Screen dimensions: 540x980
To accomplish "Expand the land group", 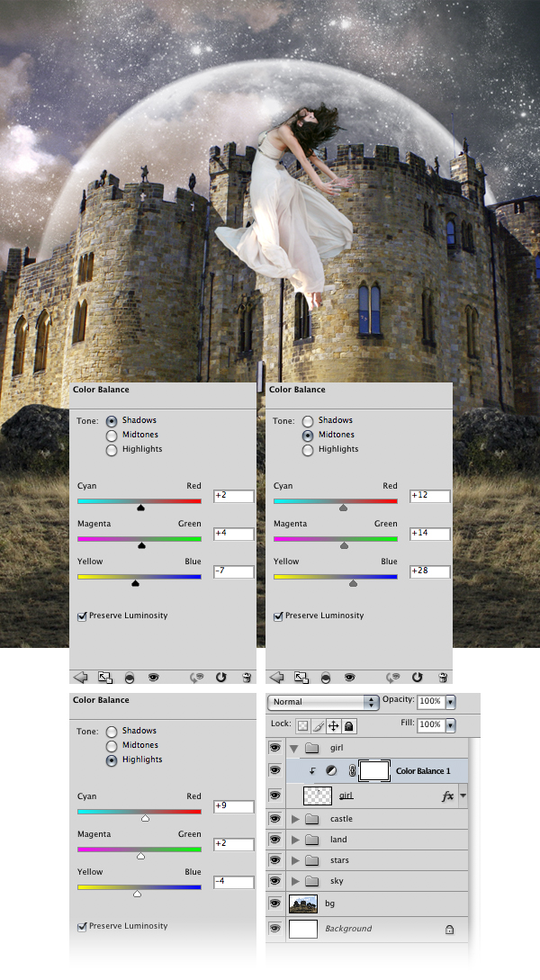I will (295, 840).
